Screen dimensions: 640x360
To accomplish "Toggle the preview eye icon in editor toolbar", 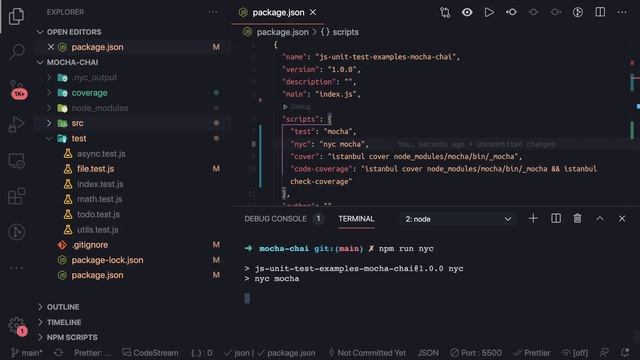I will (x=467, y=12).
